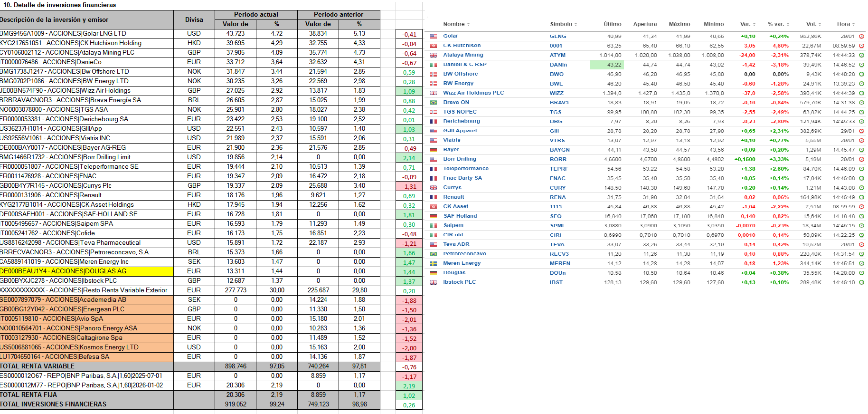This screenshot has width=868, height=414.
Task: Sort quotes by the Hora column header
Action: pyautogui.click(x=845, y=24)
